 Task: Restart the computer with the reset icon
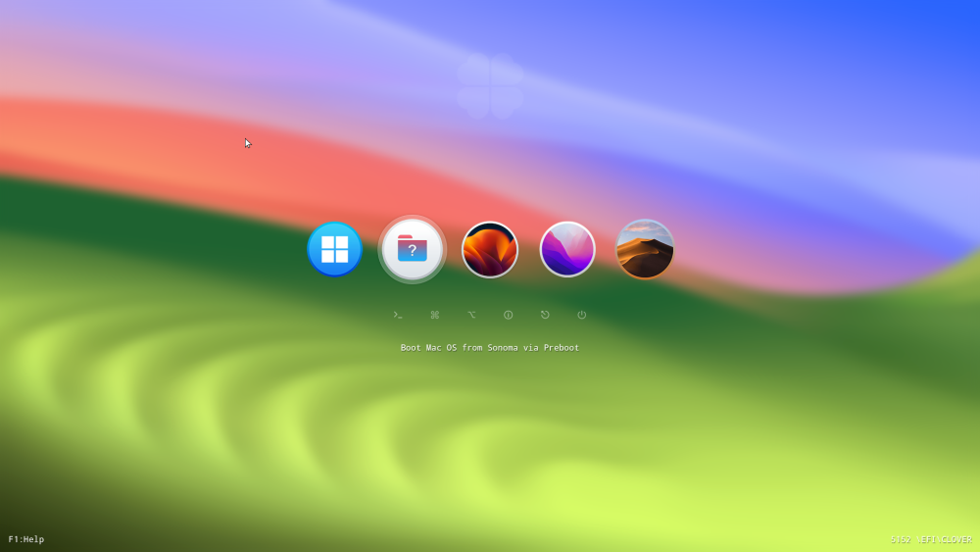(x=545, y=315)
